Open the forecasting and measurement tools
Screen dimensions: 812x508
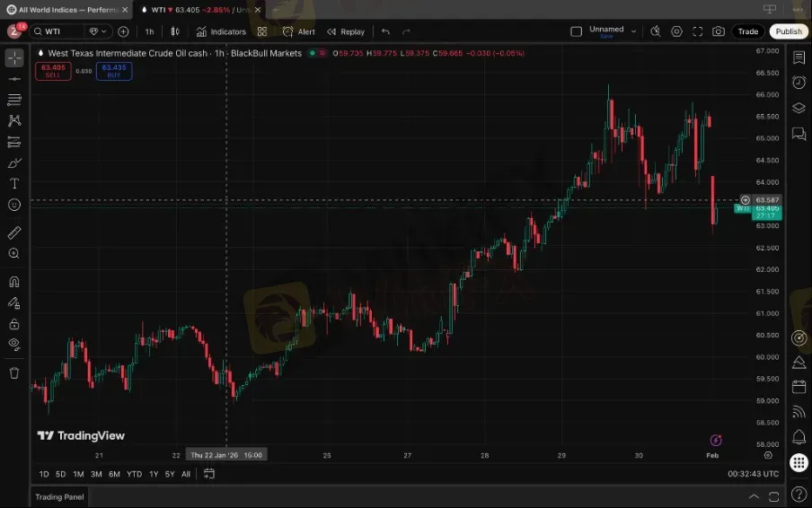pos(14,142)
